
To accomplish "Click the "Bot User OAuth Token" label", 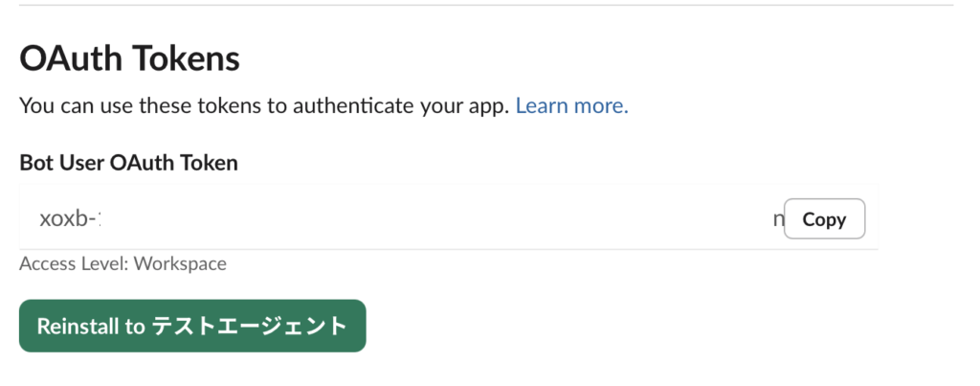I will (x=128, y=163).
